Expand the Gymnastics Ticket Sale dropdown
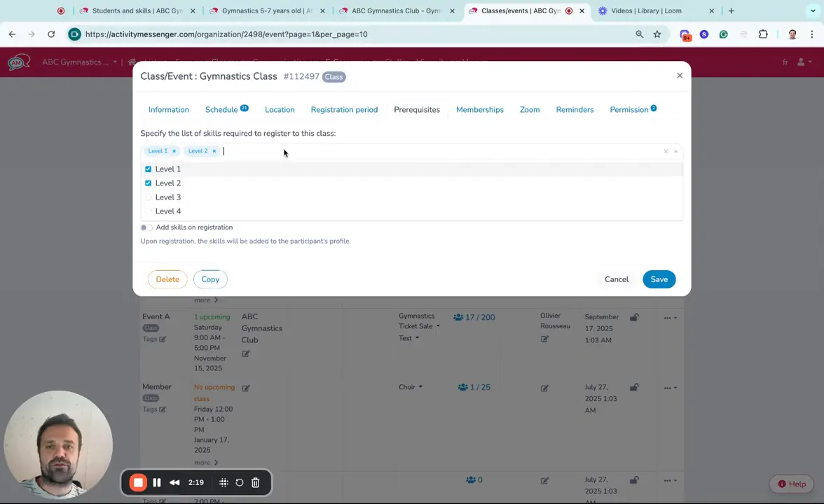Image resolution: width=824 pixels, height=504 pixels. pyautogui.click(x=438, y=326)
